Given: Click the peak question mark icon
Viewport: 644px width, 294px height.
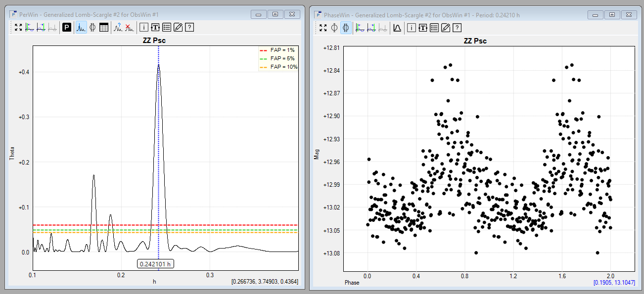Looking at the screenshot, I should (x=118, y=28).
